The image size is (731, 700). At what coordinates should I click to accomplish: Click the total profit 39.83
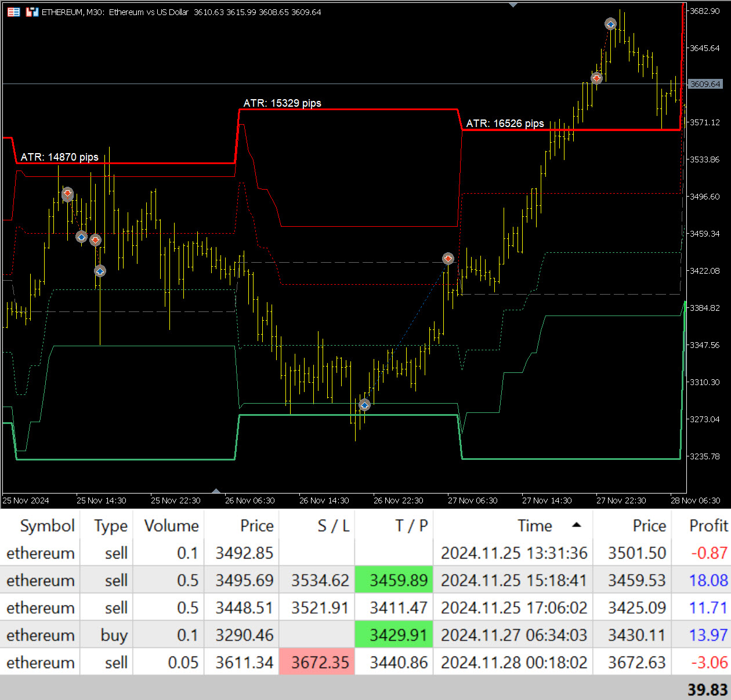[x=708, y=689]
